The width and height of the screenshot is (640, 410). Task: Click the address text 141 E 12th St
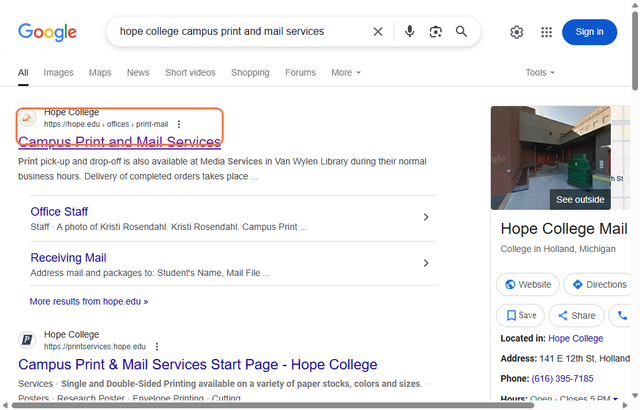tap(585, 359)
